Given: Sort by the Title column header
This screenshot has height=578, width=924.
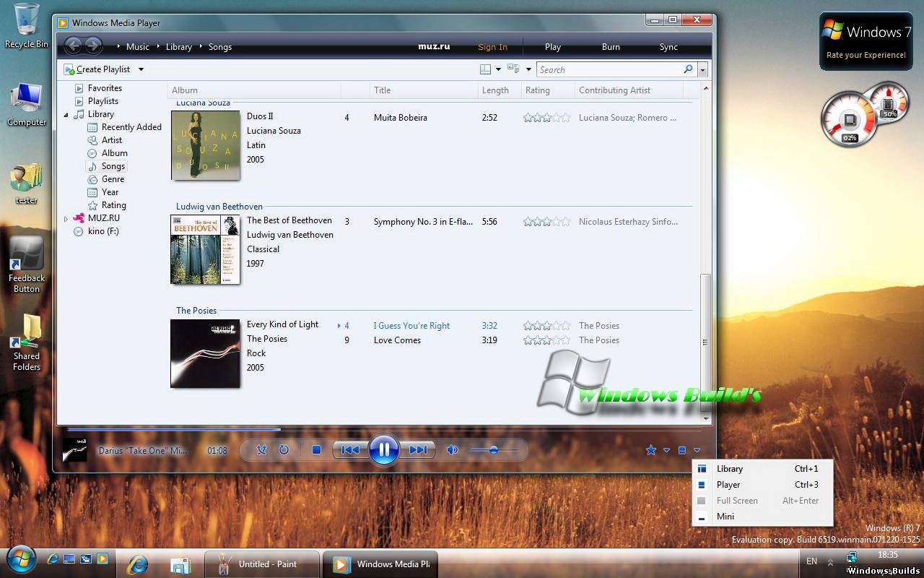Looking at the screenshot, I should coord(423,90).
